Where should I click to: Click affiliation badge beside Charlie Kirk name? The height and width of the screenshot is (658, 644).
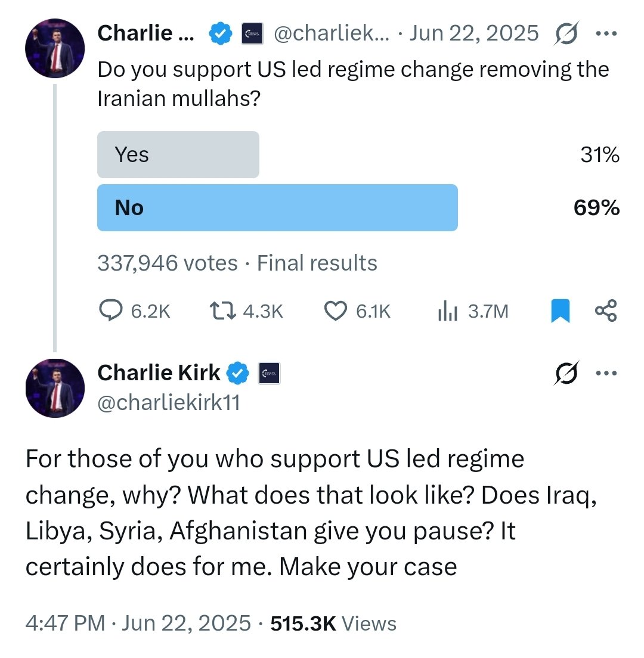point(269,374)
